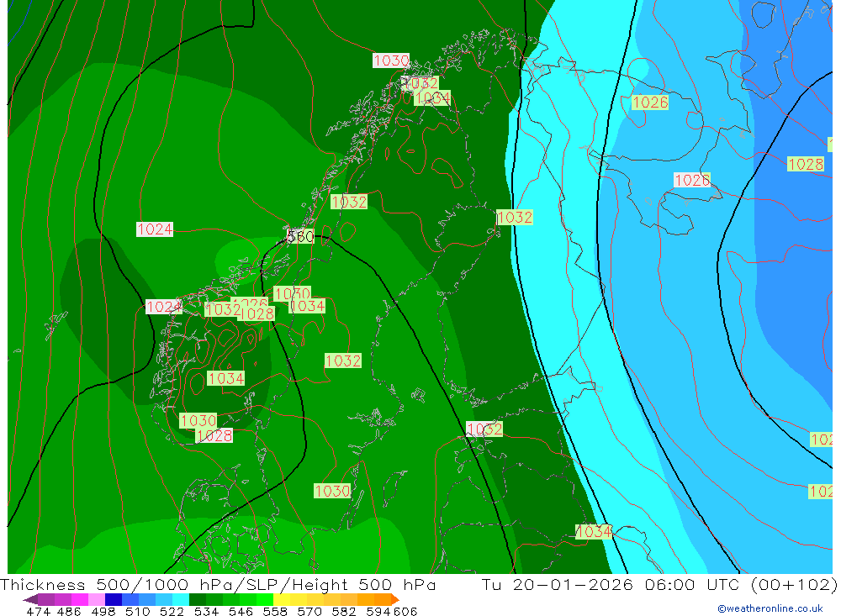841x616 pixels.
Task: Click the legend value 522
Action: 172,611
